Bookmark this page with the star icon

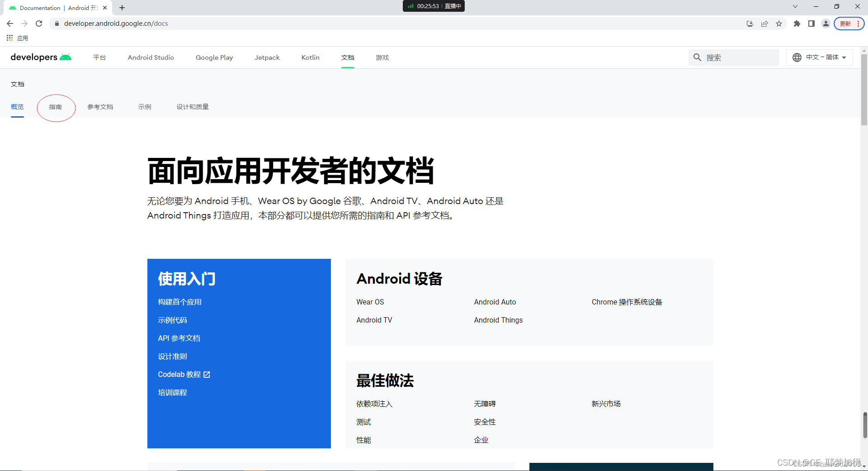[x=779, y=24]
